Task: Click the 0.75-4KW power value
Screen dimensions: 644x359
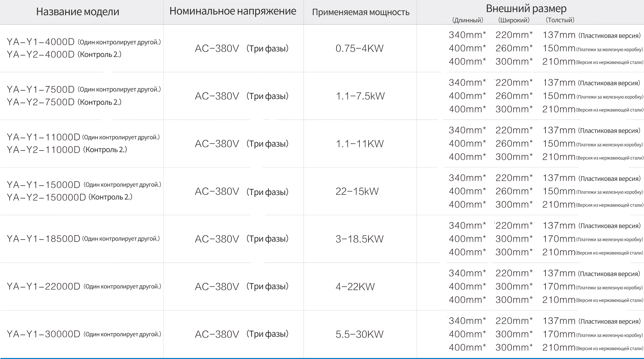Action: [359, 48]
